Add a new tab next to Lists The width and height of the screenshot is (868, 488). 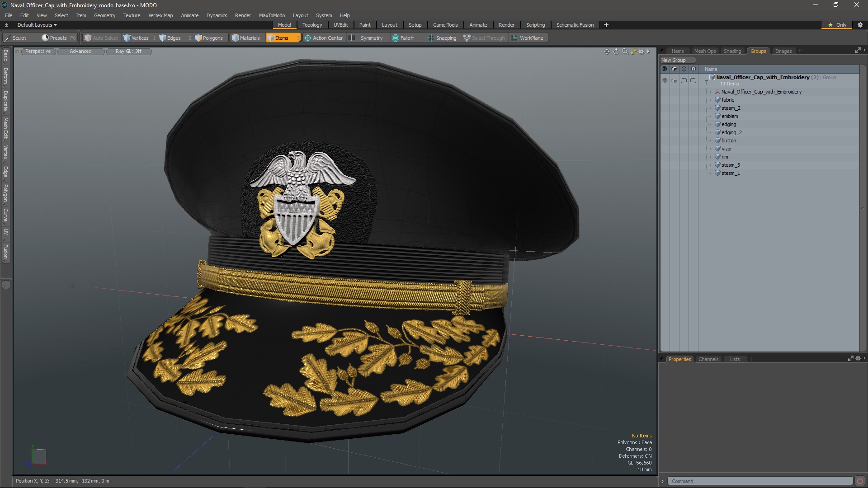point(751,359)
